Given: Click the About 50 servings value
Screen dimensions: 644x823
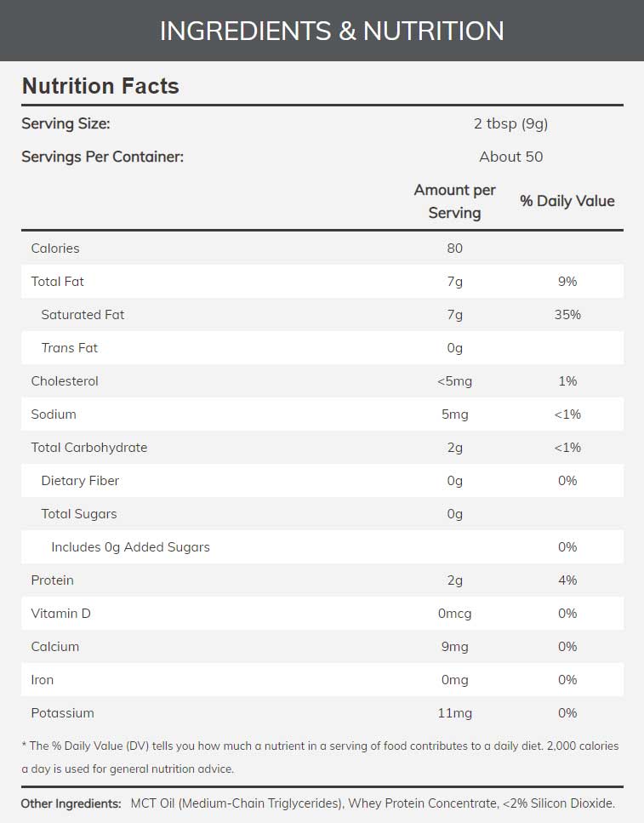Looking at the screenshot, I should [x=510, y=157].
